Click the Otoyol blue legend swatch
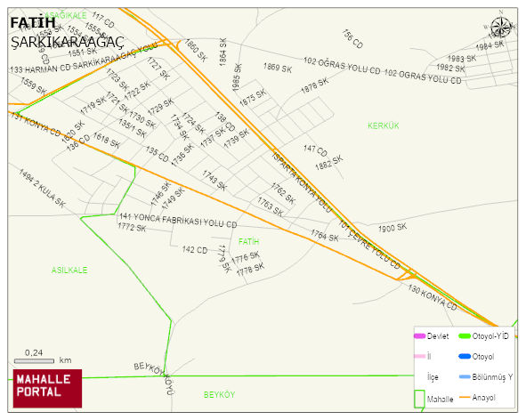The image size is (526, 420). click(465, 356)
